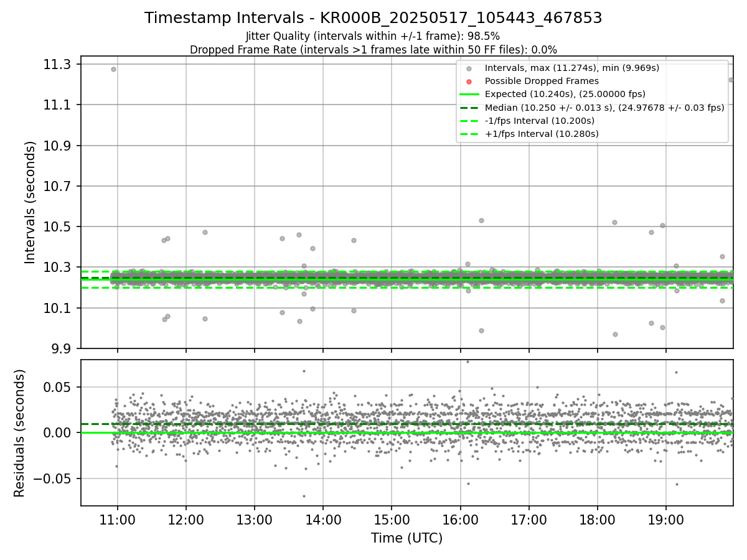Click the dark green dashed sample beside the Median legend entry
Viewport: 747px width, 560px height.
(469, 108)
